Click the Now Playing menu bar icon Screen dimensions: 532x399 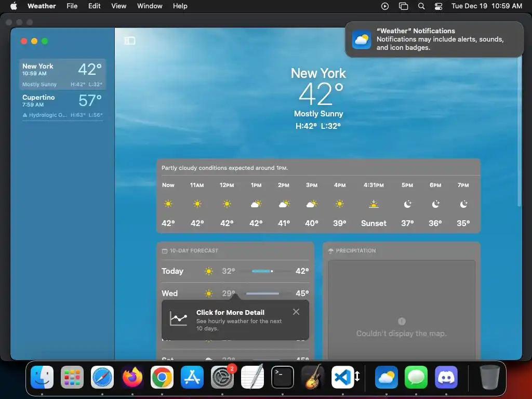click(385, 6)
